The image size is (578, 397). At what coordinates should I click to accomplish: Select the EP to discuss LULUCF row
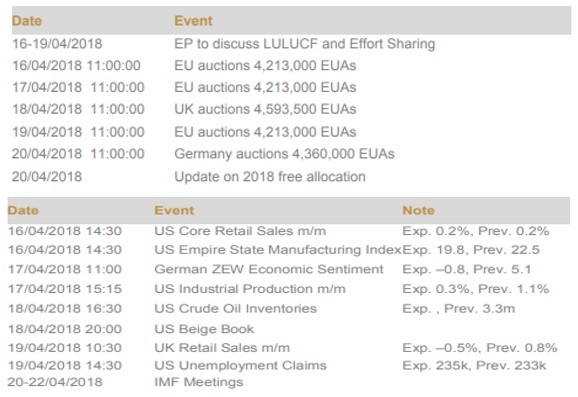(x=291, y=44)
